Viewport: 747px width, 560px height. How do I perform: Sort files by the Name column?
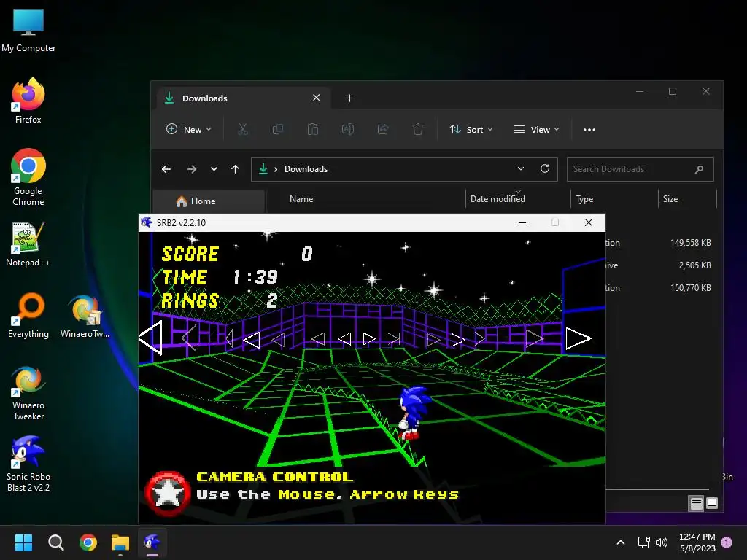[301, 199]
